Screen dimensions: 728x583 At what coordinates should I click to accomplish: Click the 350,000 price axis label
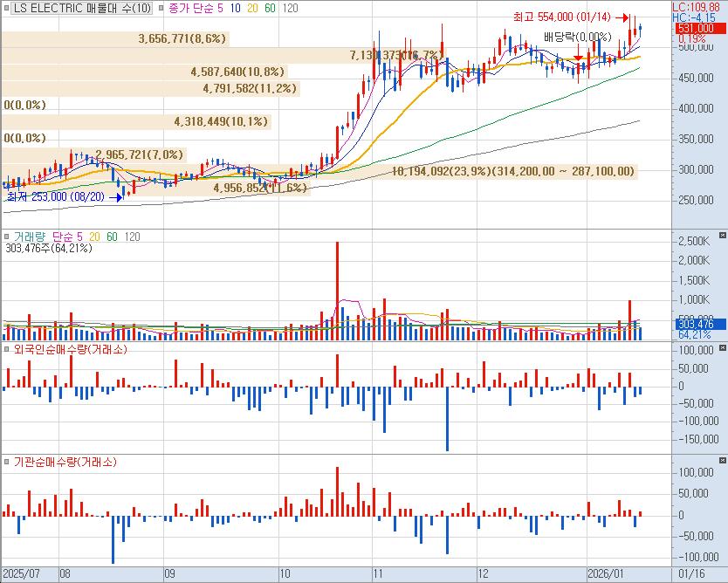tap(696, 139)
